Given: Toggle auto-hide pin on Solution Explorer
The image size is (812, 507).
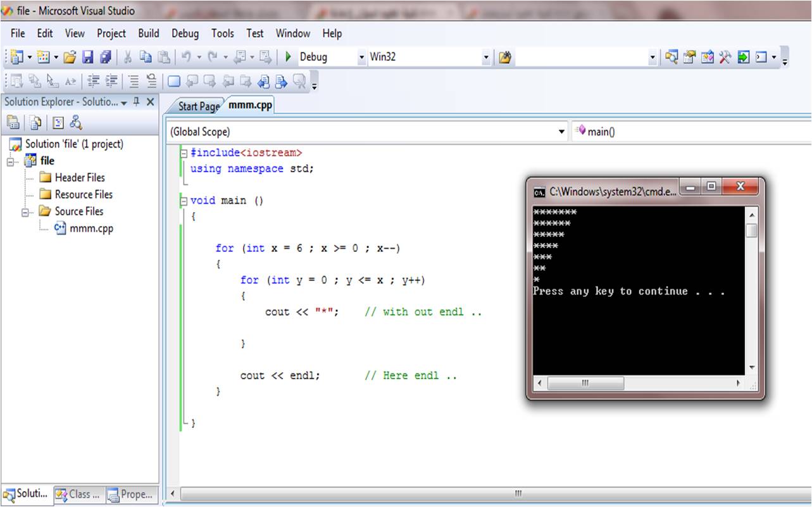Looking at the screenshot, I should tap(137, 102).
